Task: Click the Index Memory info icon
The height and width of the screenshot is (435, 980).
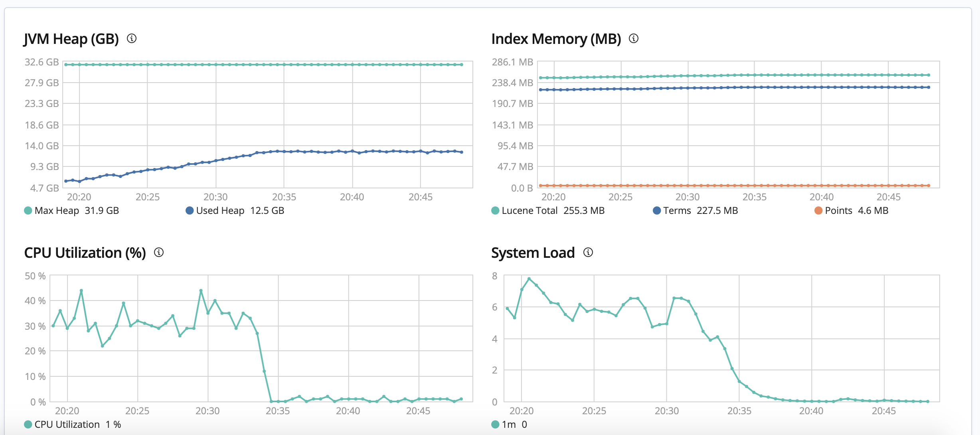Action: coord(634,39)
